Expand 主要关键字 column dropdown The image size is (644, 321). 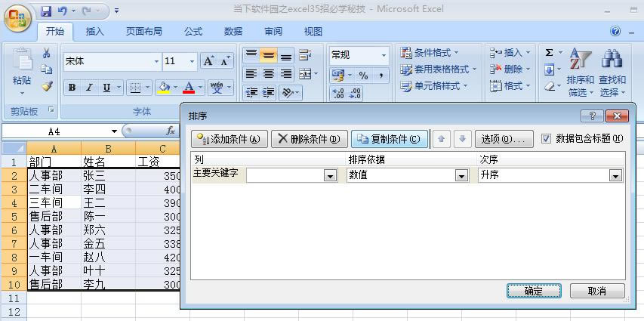tap(331, 176)
